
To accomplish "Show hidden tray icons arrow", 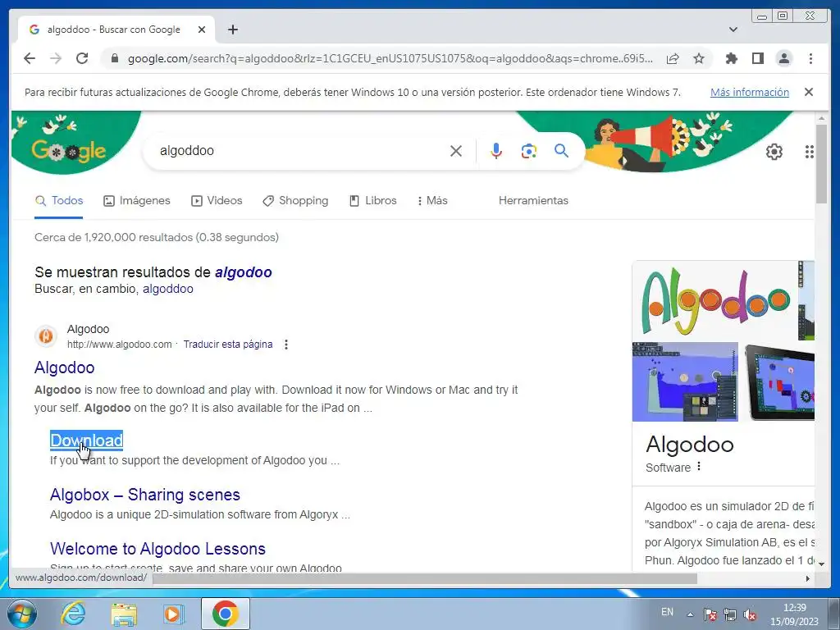I will tap(691, 614).
